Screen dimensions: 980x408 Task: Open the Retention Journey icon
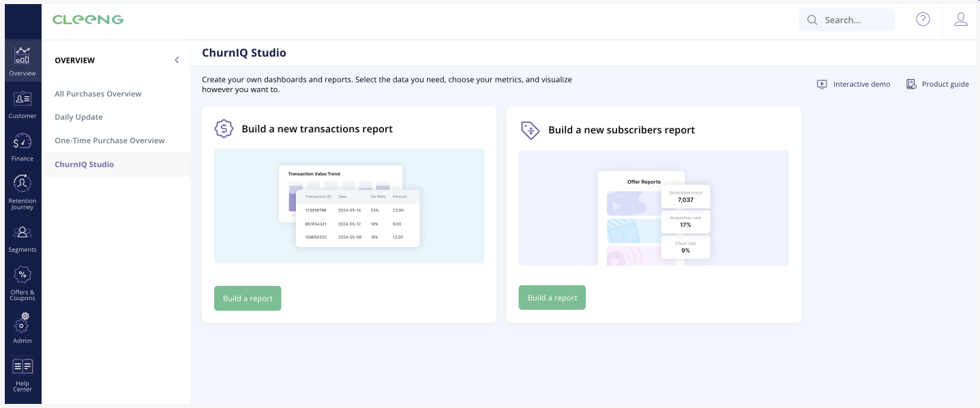pyautogui.click(x=23, y=184)
